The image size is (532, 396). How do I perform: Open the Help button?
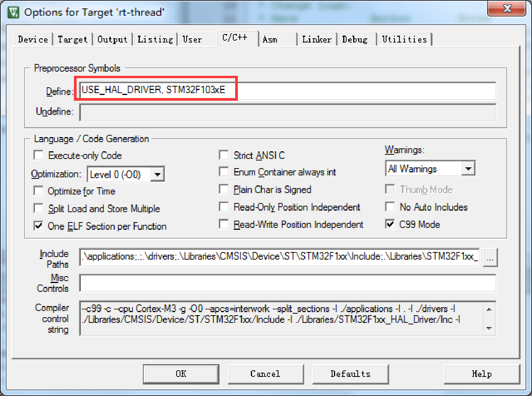pyautogui.click(x=482, y=374)
